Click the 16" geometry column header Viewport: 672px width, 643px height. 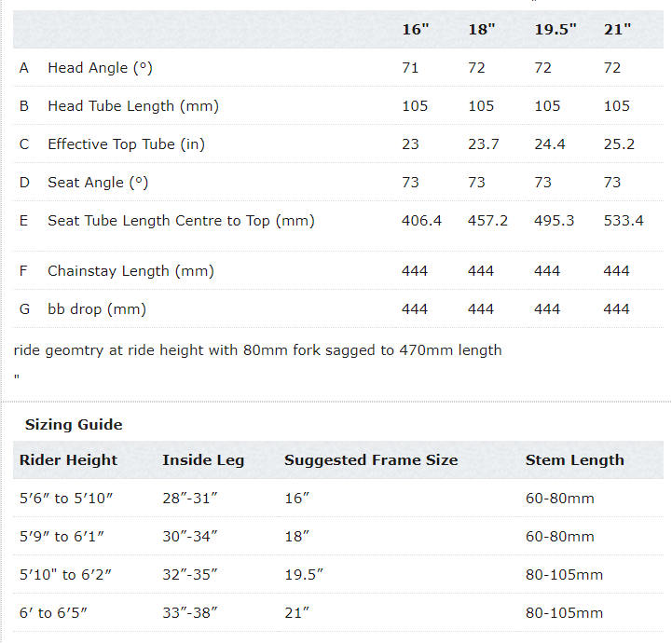click(x=415, y=29)
